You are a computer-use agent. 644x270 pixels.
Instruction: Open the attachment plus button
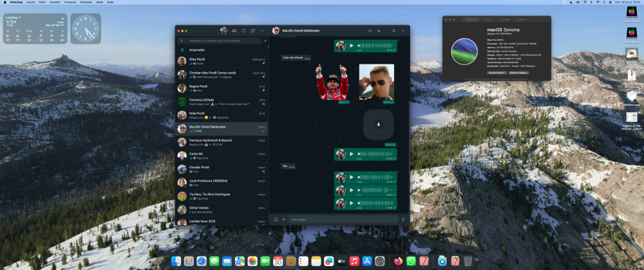(x=284, y=220)
